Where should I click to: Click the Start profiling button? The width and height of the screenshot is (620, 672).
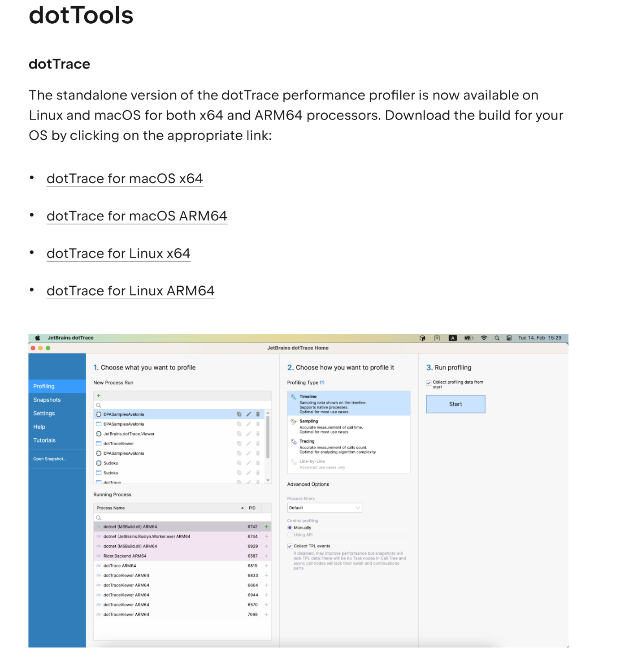(x=455, y=404)
